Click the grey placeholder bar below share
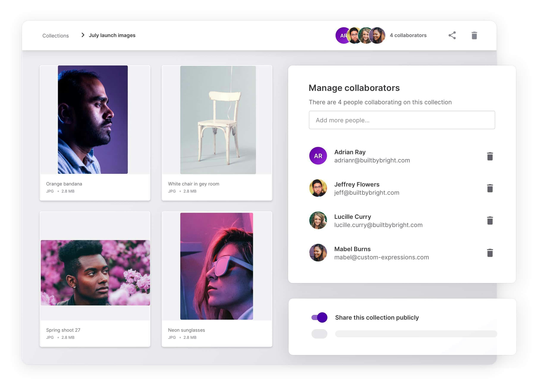Screen dimensions: 550x392 click(416, 334)
